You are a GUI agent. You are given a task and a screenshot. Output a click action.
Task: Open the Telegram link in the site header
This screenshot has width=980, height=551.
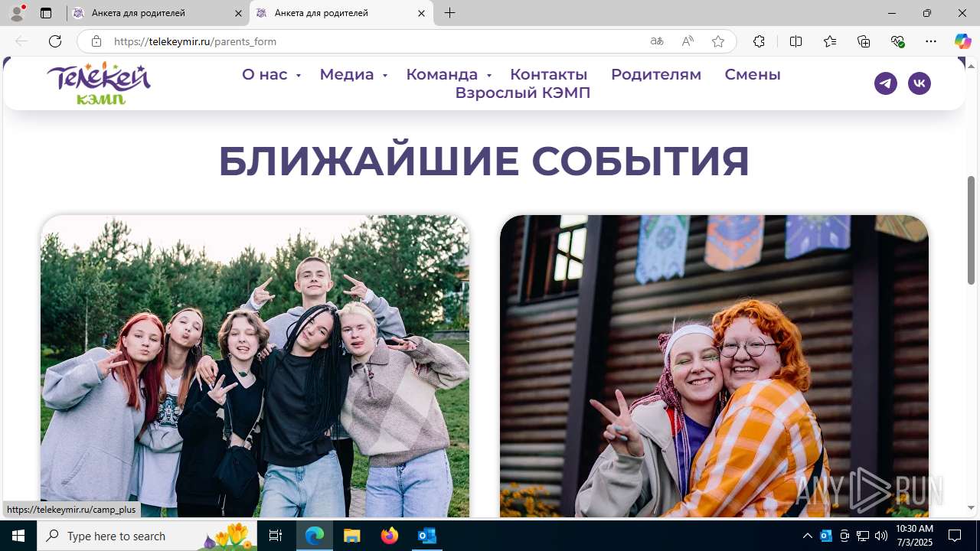tap(886, 83)
